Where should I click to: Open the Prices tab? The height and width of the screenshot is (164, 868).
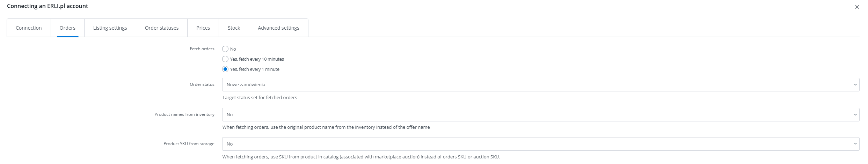coord(203,28)
